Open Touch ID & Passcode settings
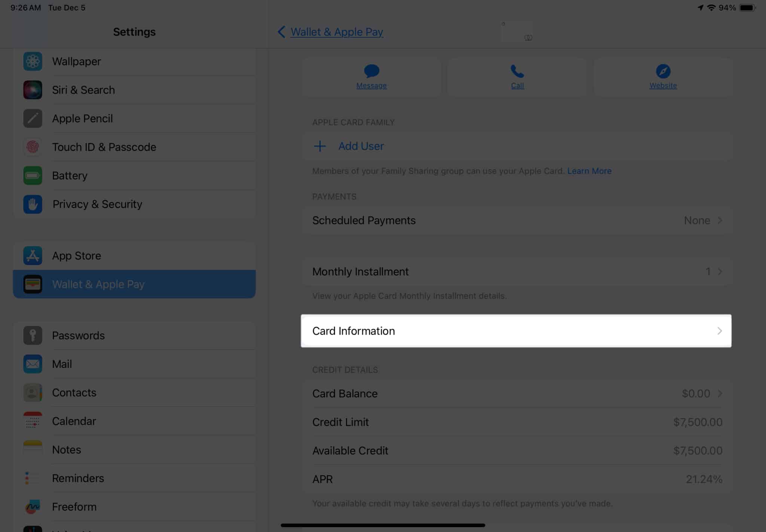 104,147
